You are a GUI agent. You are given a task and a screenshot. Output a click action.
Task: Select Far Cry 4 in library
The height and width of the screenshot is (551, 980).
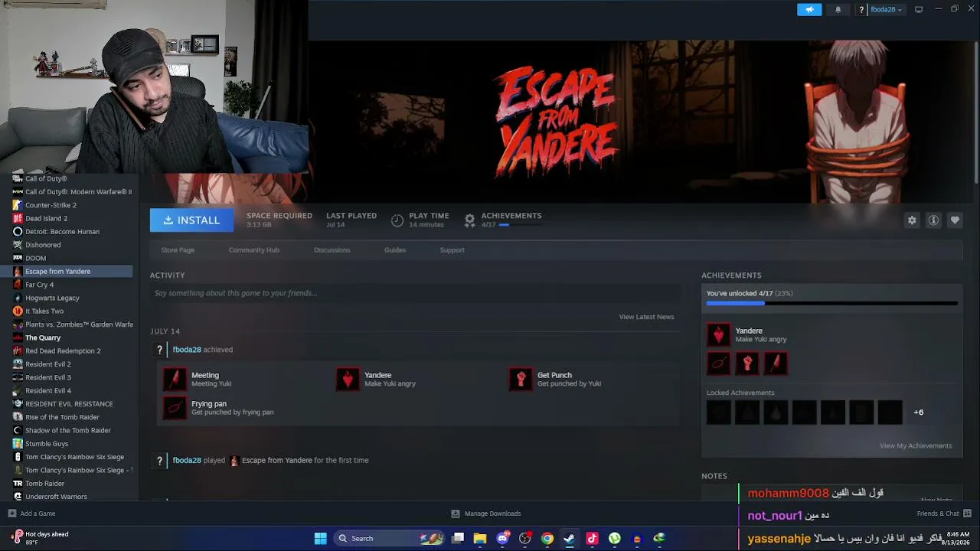39,285
